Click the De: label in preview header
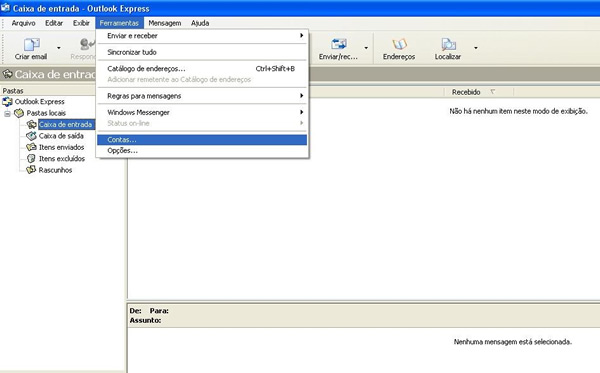600x373 pixels. [135, 311]
